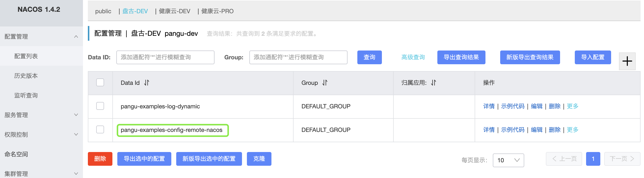
Task: Click 删除 link for pangu-examples-log-dynamic
Action: tap(554, 106)
